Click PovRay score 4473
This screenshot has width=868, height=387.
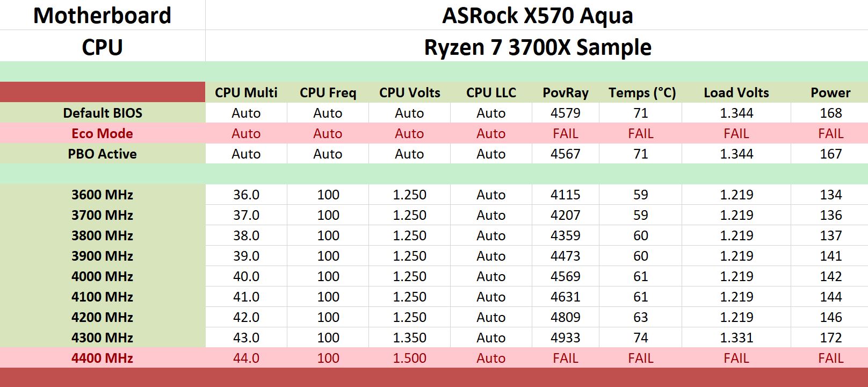566,256
